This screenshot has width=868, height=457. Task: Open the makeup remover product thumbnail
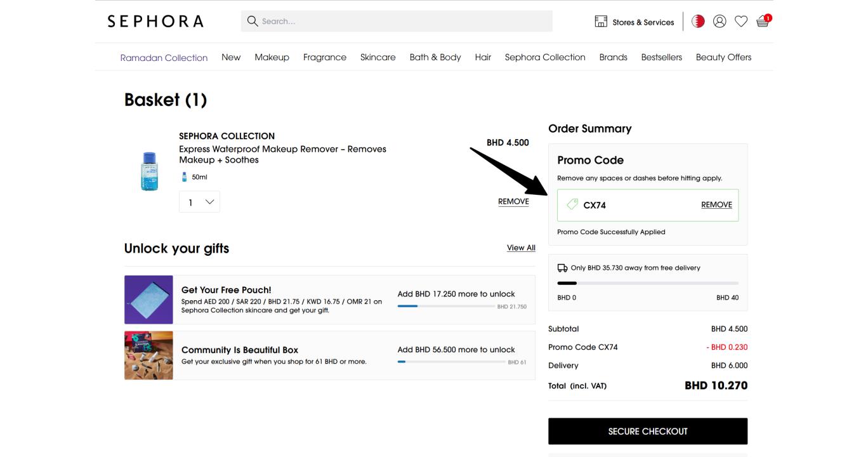point(149,171)
